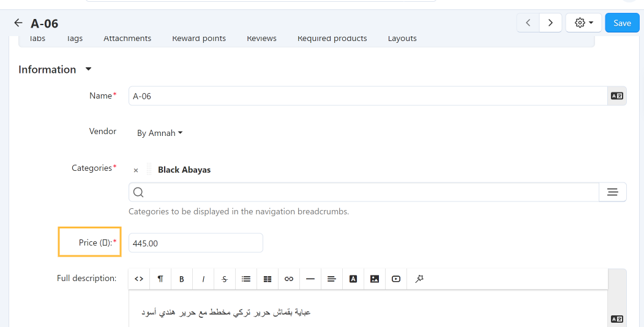The width and height of the screenshot is (644, 327).
Task: Save the product with the Save button
Action: tap(622, 23)
